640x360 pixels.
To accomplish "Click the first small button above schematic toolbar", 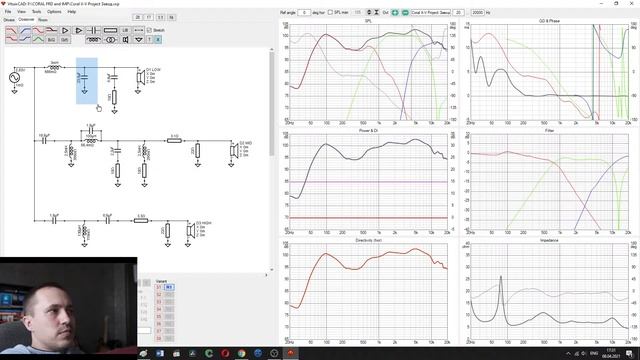I will coord(138,18).
